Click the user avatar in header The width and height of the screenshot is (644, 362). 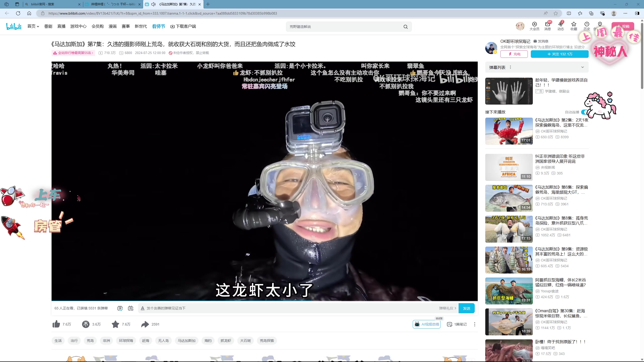520,26
